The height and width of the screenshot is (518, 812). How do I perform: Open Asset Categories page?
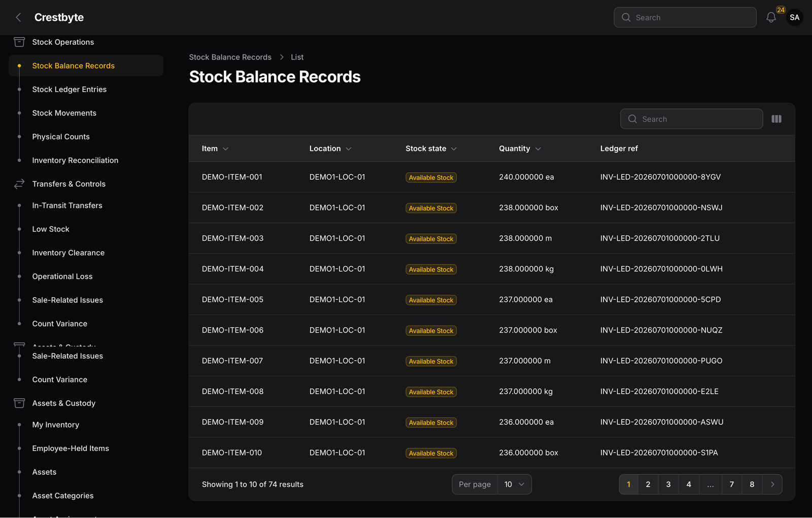pyautogui.click(x=63, y=496)
